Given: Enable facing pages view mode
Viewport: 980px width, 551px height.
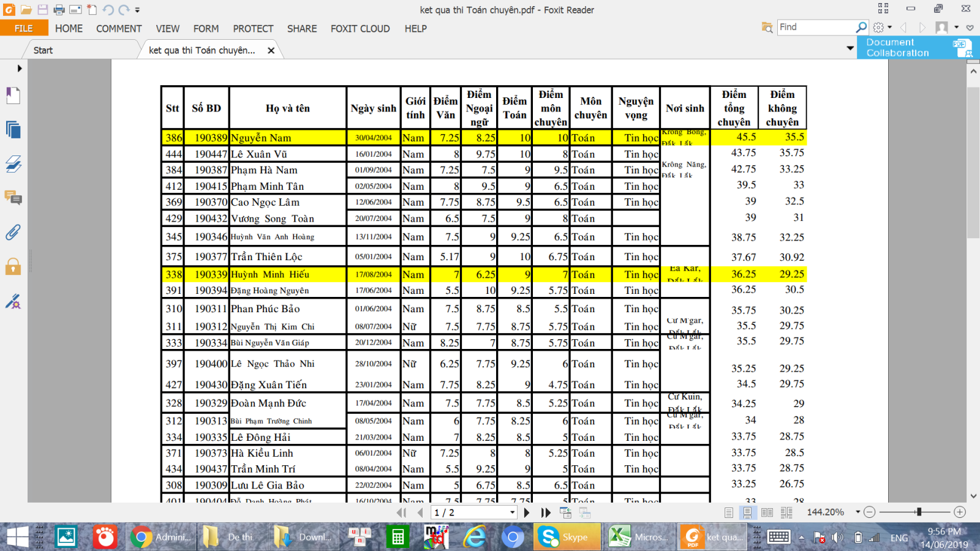Looking at the screenshot, I should (767, 512).
